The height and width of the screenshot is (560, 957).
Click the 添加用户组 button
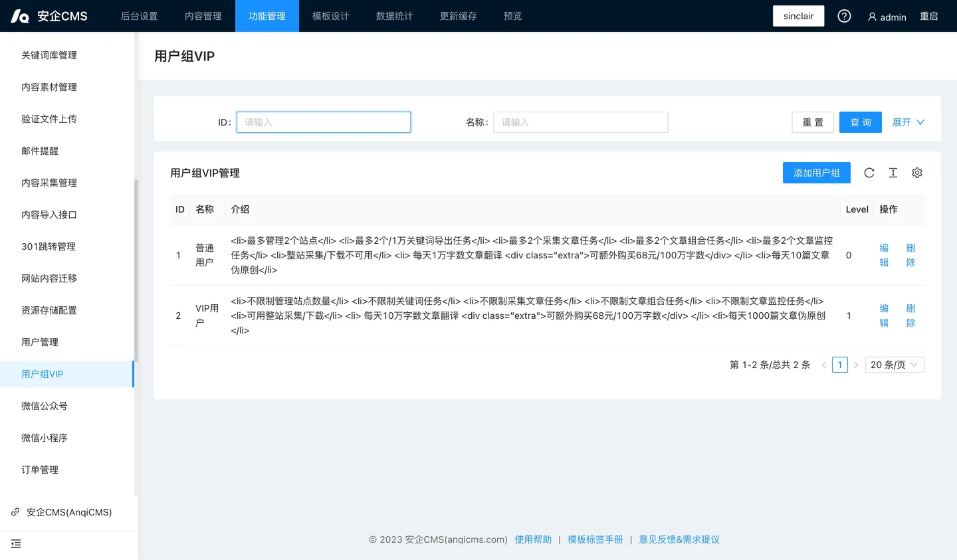(x=817, y=173)
